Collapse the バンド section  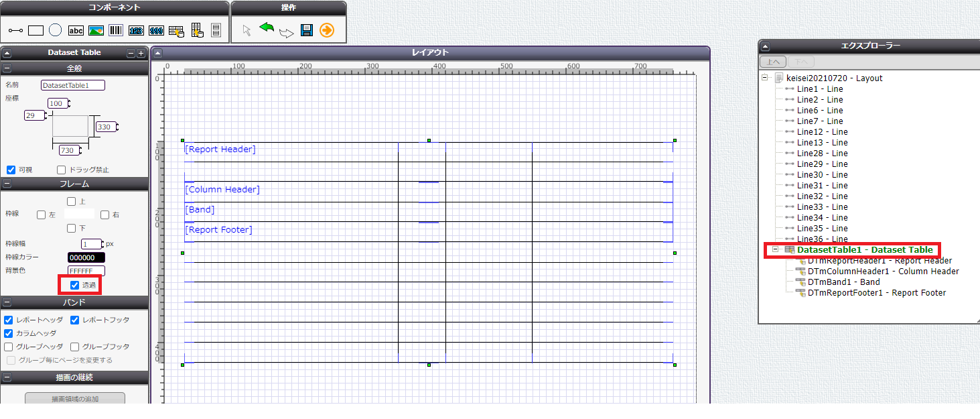click(x=7, y=302)
